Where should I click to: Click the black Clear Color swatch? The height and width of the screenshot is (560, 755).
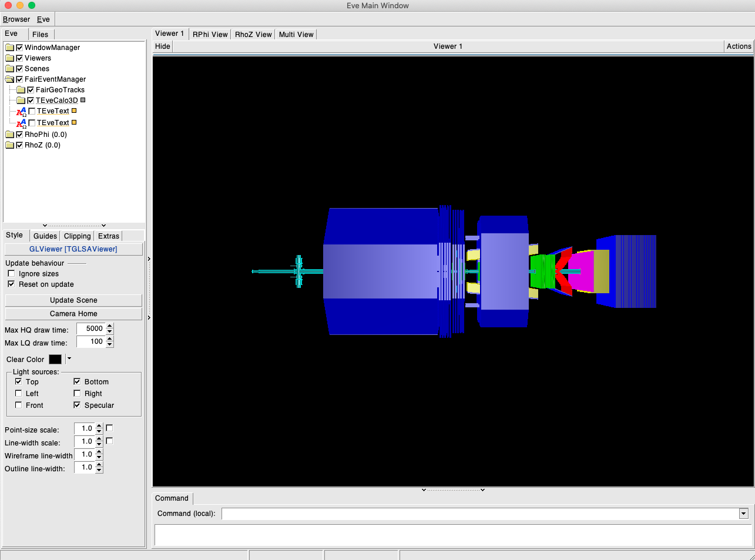pos(55,359)
